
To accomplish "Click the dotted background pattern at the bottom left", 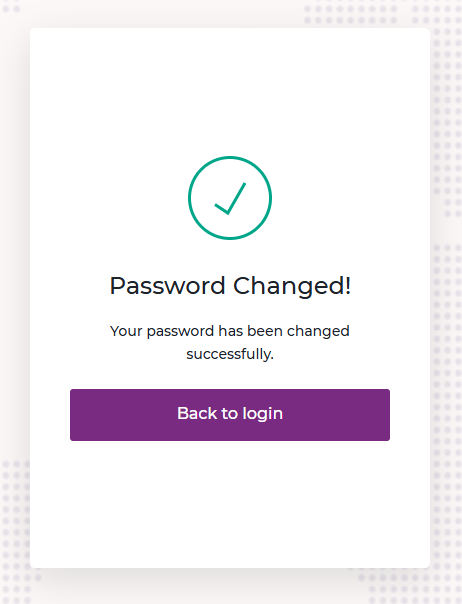I will point(15,532).
